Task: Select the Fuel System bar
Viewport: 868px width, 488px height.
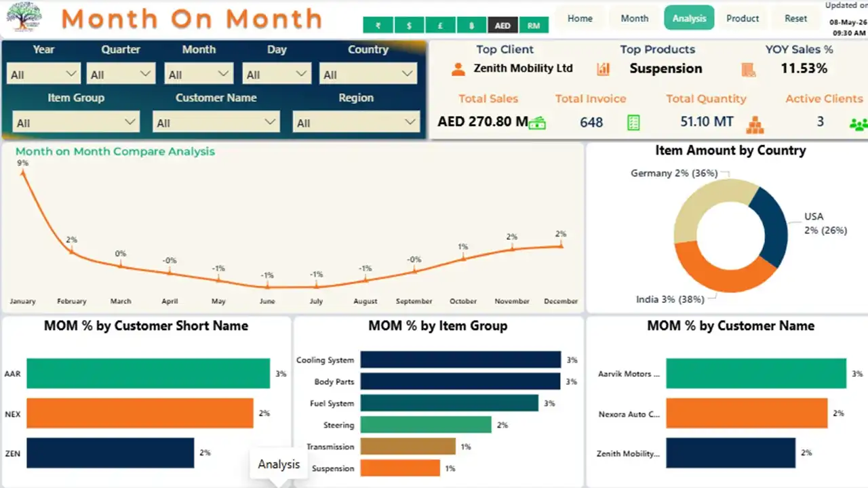Action: 450,403
